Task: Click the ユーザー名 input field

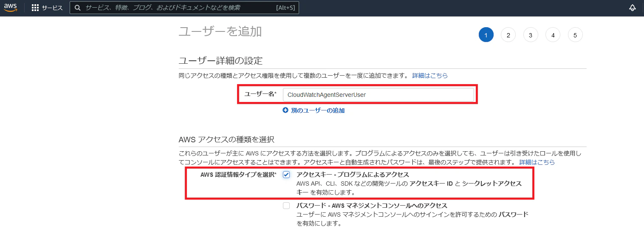Action: (378, 95)
